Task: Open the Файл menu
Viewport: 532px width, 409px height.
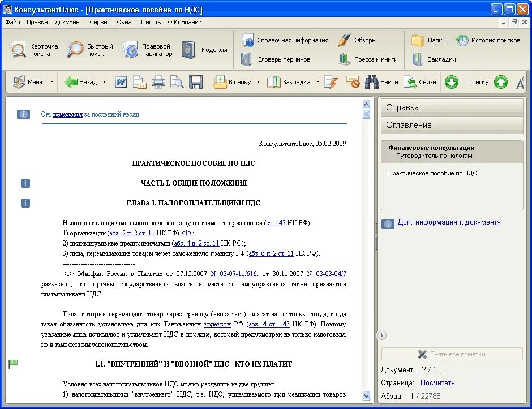Action: [13, 23]
